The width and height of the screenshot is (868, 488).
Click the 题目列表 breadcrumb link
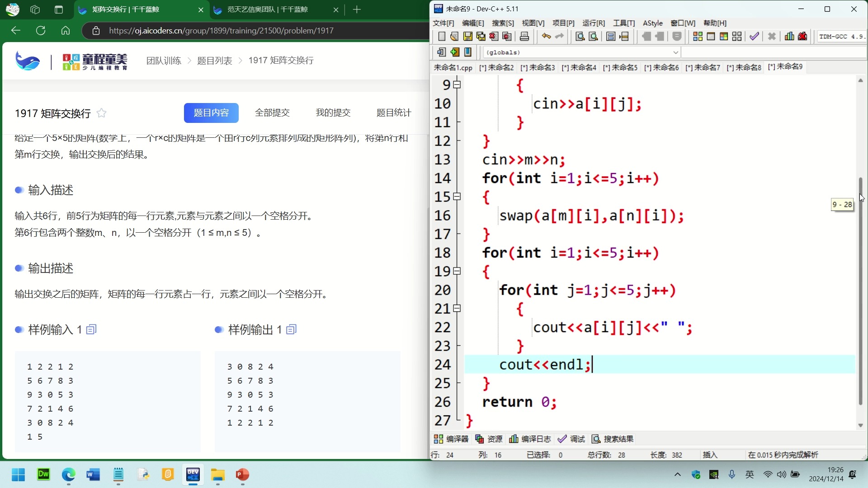pos(215,61)
